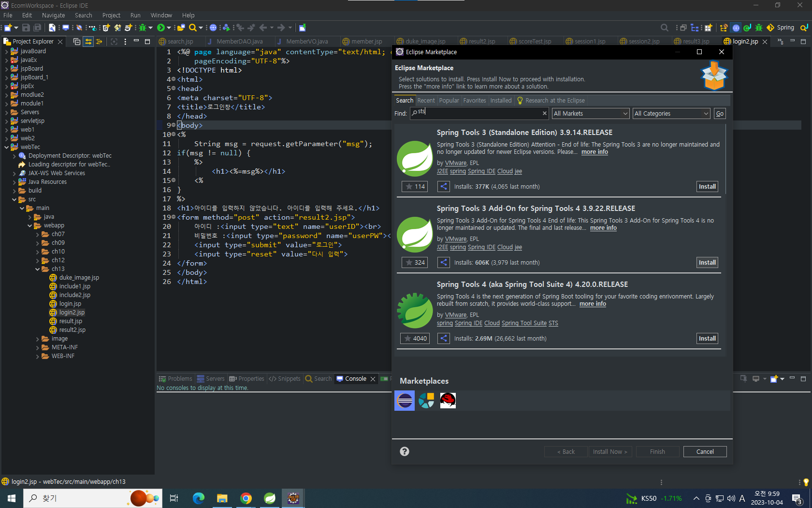Click the Go search button
This screenshot has width=812, height=508.
(720, 114)
